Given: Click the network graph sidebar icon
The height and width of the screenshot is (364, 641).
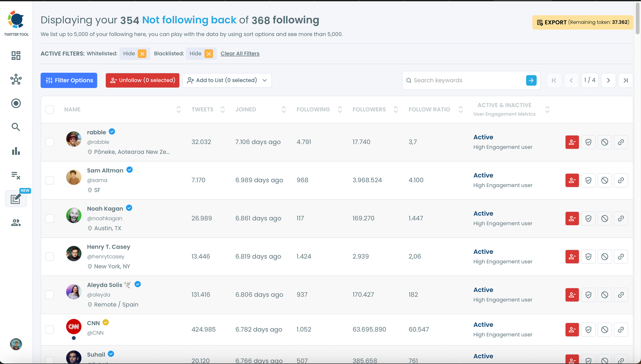Looking at the screenshot, I should click(x=16, y=79).
